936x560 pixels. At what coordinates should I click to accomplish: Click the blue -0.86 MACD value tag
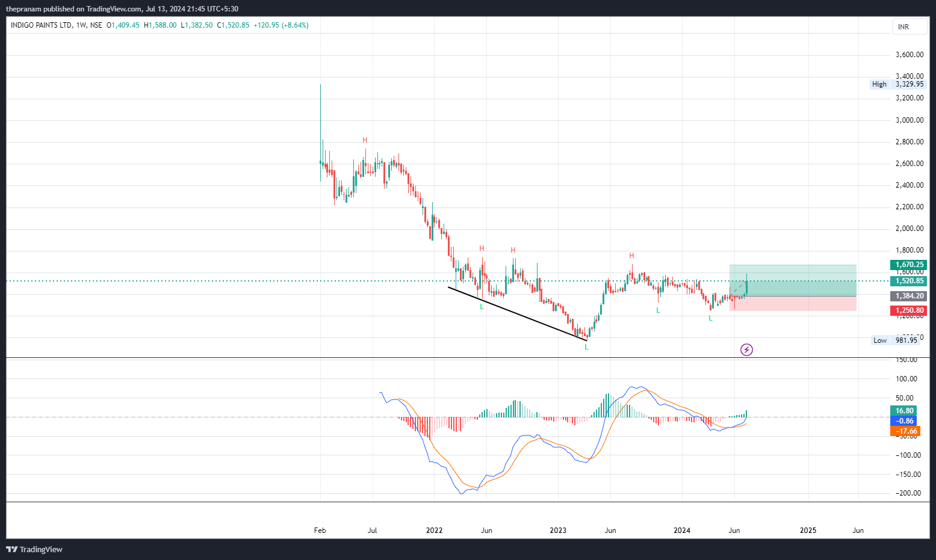(903, 421)
